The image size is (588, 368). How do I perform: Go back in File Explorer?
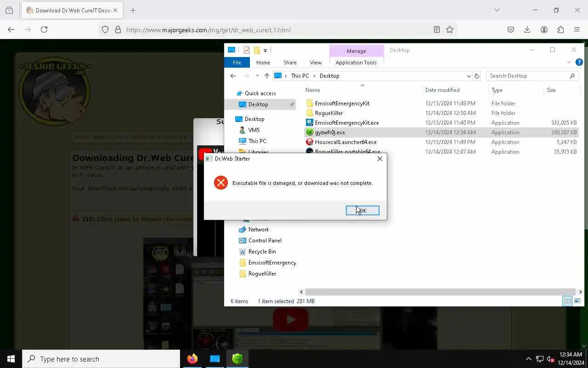[x=233, y=76]
